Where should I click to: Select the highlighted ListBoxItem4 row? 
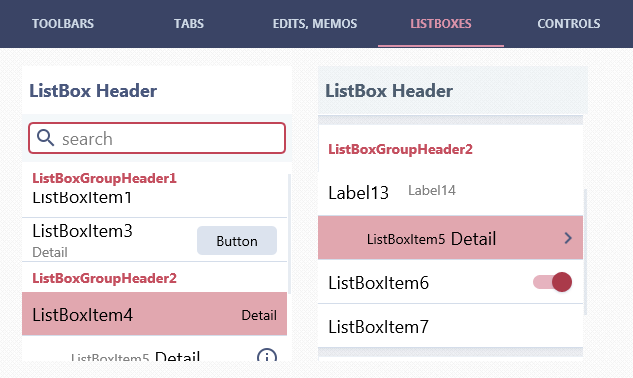155,314
